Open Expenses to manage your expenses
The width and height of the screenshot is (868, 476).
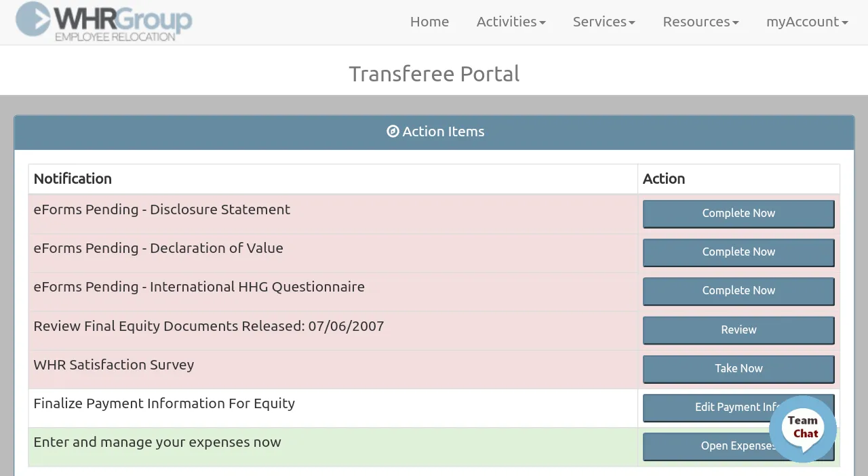[738, 446]
